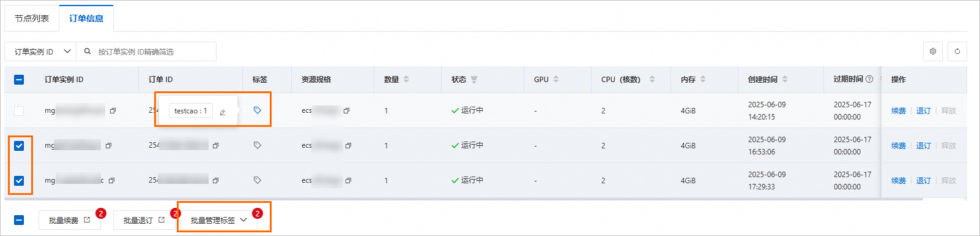
Task: Click help icon next to 过期时间
Action: (x=869, y=79)
